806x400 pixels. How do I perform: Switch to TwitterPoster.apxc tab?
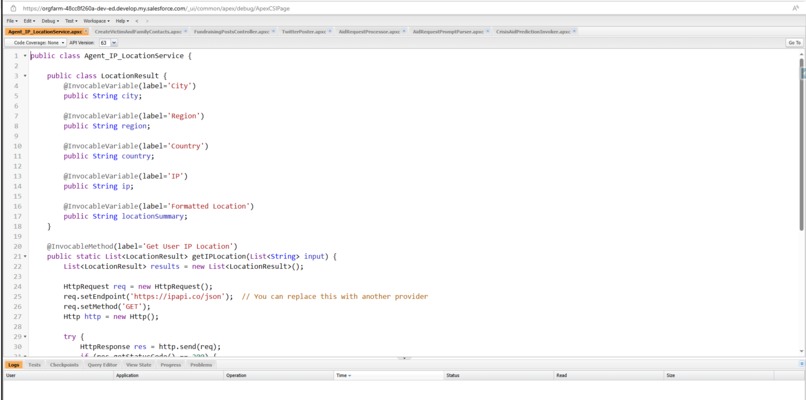click(304, 31)
